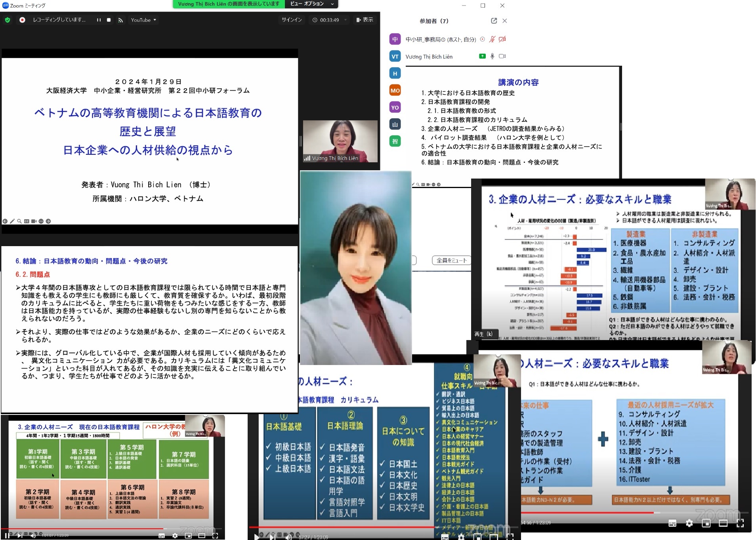Click the サインイン button
The image size is (756, 540).
click(292, 20)
